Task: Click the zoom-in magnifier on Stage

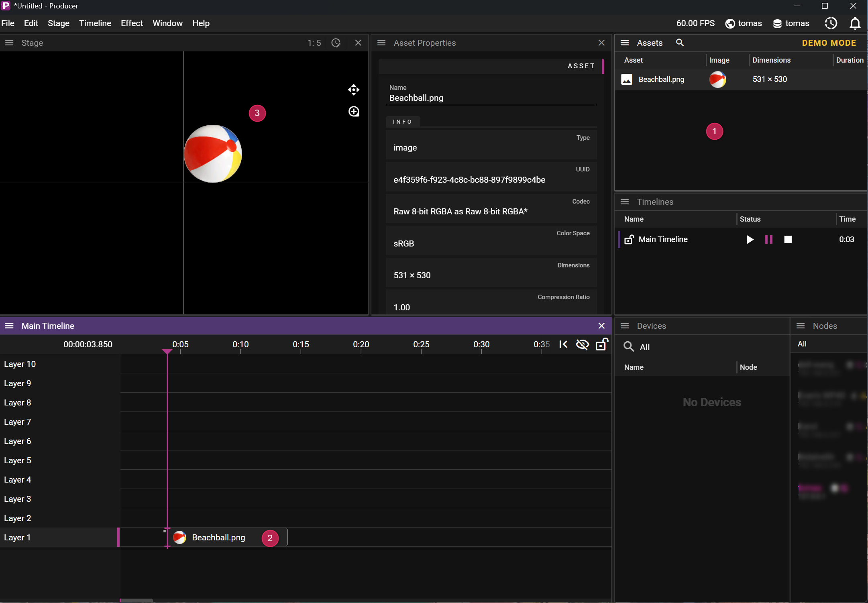Action: tap(354, 111)
